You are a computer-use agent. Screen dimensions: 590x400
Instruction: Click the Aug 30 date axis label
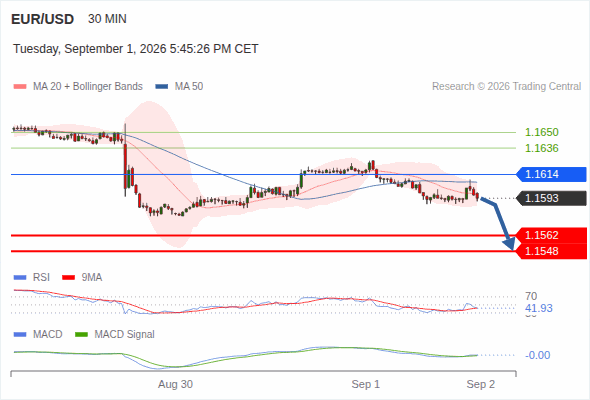[175, 384]
